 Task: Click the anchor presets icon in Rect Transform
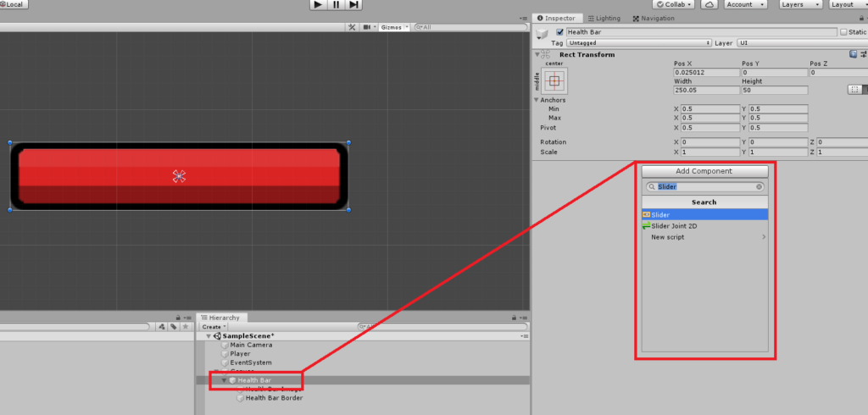pyautogui.click(x=554, y=81)
